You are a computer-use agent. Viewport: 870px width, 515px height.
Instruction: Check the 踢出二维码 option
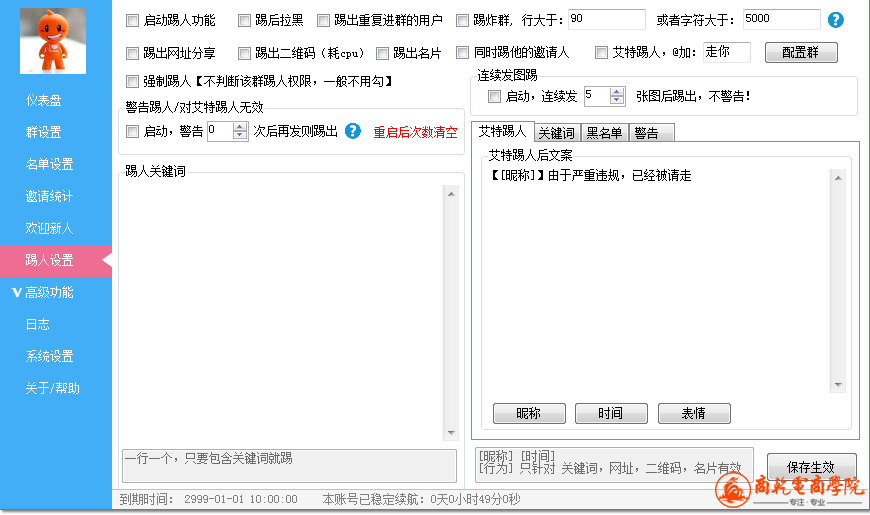click(245, 53)
